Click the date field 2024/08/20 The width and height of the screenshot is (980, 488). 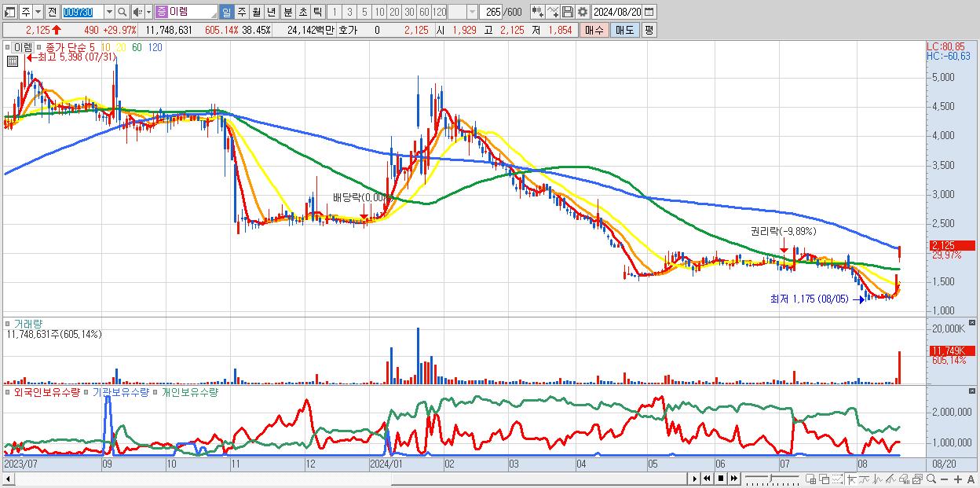(x=618, y=12)
